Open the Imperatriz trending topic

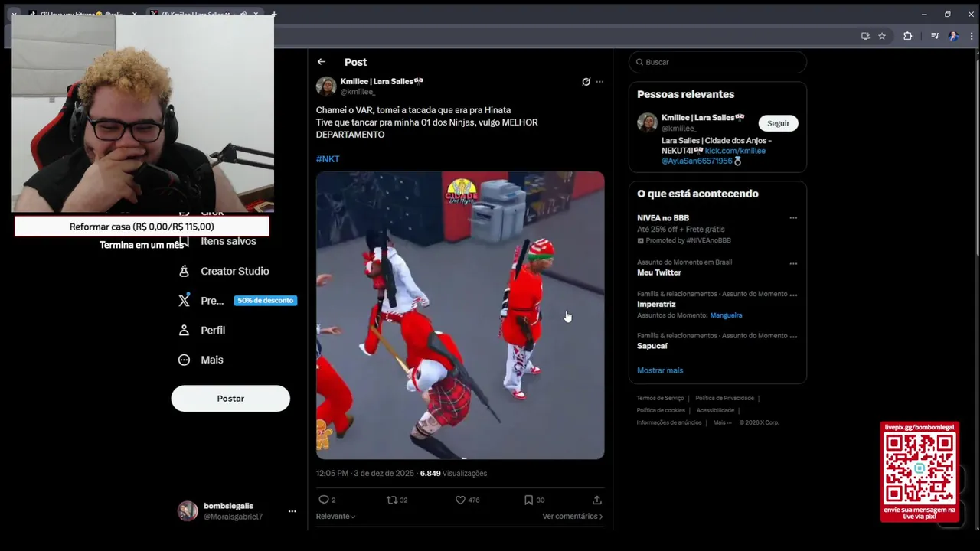coord(717,305)
